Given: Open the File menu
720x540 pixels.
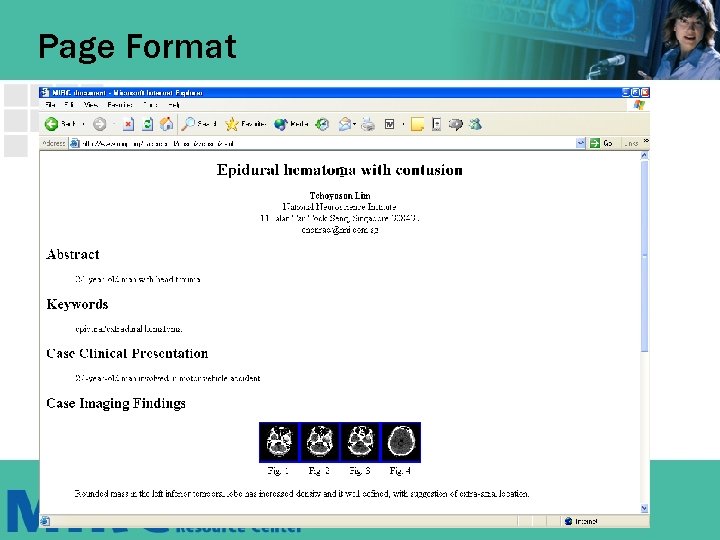Looking at the screenshot, I should (51, 105).
